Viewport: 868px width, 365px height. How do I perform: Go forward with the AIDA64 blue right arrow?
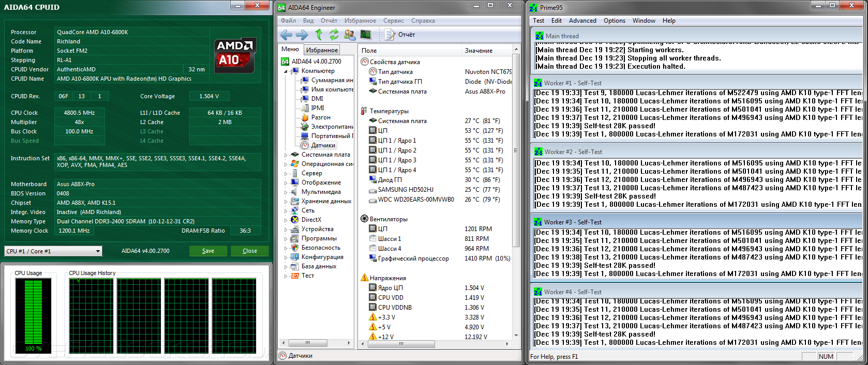[x=302, y=35]
